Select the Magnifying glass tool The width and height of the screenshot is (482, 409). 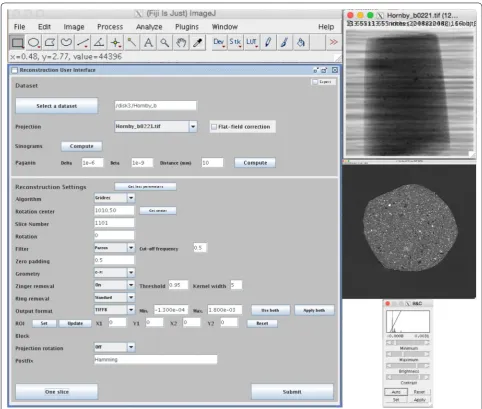click(x=165, y=42)
